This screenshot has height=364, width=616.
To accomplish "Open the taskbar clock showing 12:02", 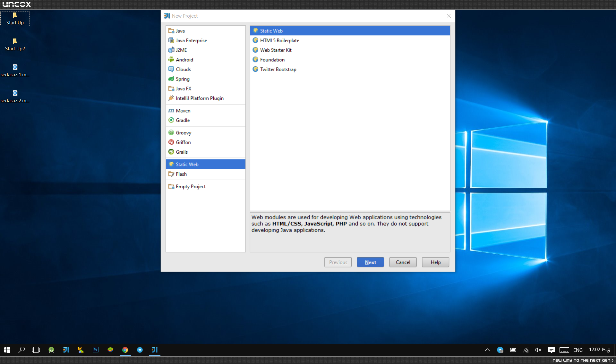I will pos(599,350).
